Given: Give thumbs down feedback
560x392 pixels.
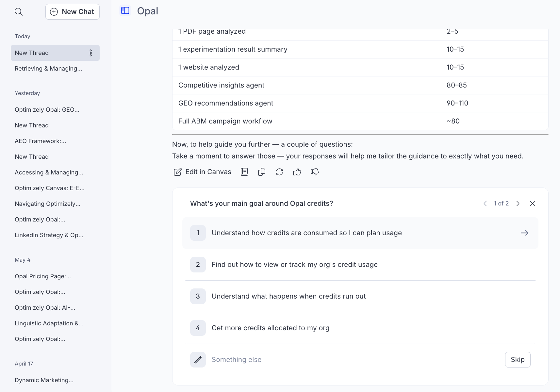Looking at the screenshot, I should 315,172.
